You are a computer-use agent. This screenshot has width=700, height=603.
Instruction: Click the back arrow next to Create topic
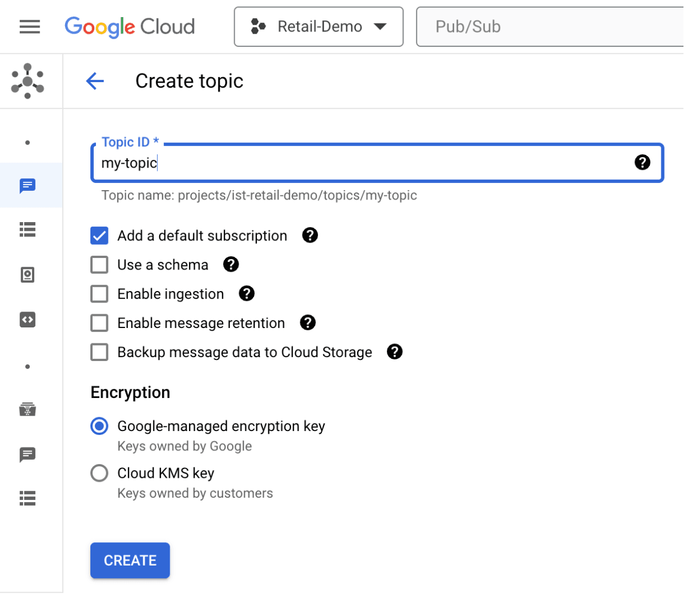[95, 81]
